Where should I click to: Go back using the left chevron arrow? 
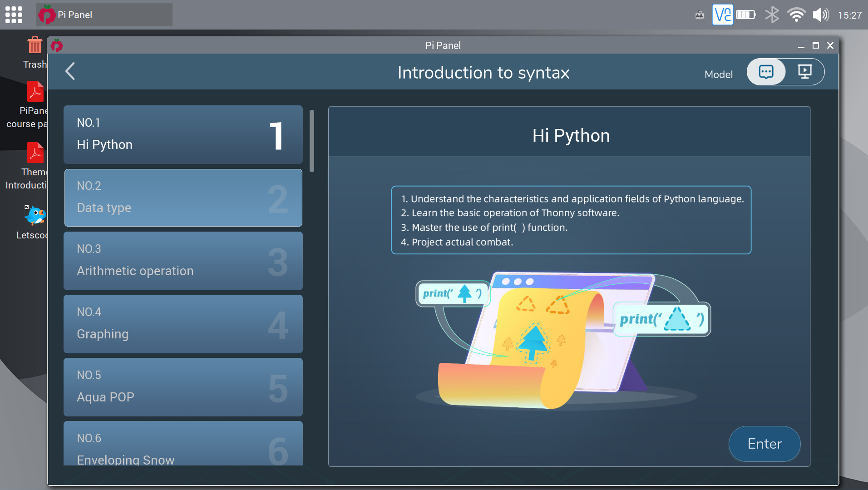click(x=70, y=71)
